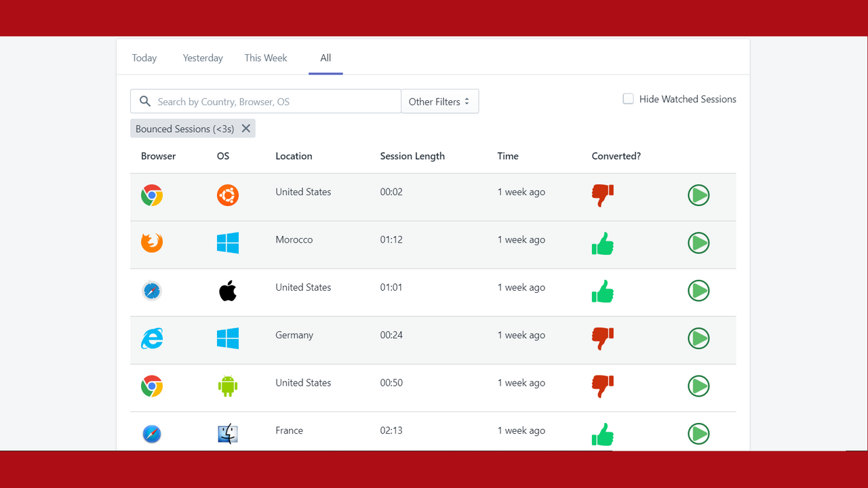Click the Apple OS icon
Viewport: 868px width, 488px height.
pyautogui.click(x=228, y=291)
